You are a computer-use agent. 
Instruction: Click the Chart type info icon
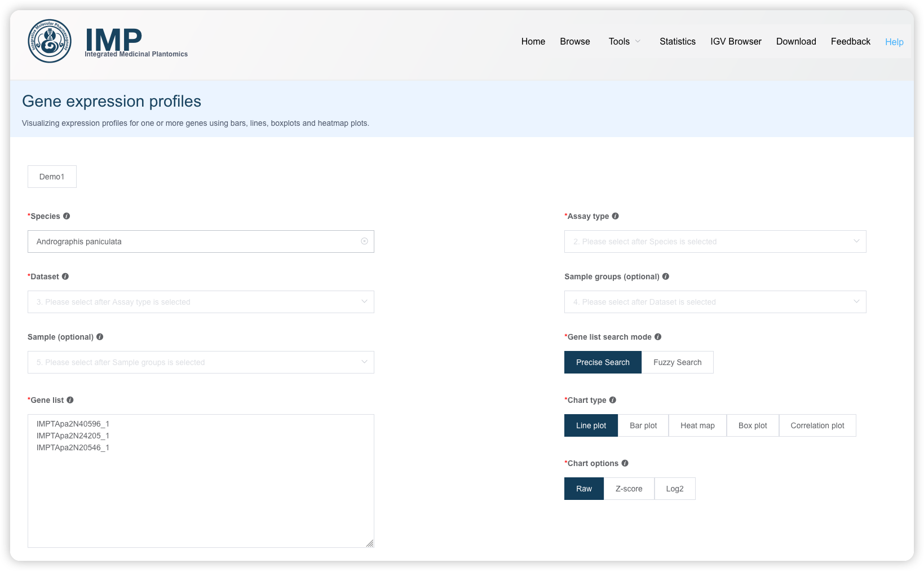tap(613, 400)
